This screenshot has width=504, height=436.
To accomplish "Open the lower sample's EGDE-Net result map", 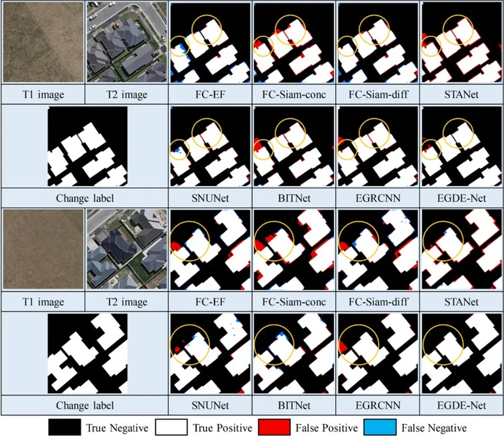I will click(x=462, y=354).
